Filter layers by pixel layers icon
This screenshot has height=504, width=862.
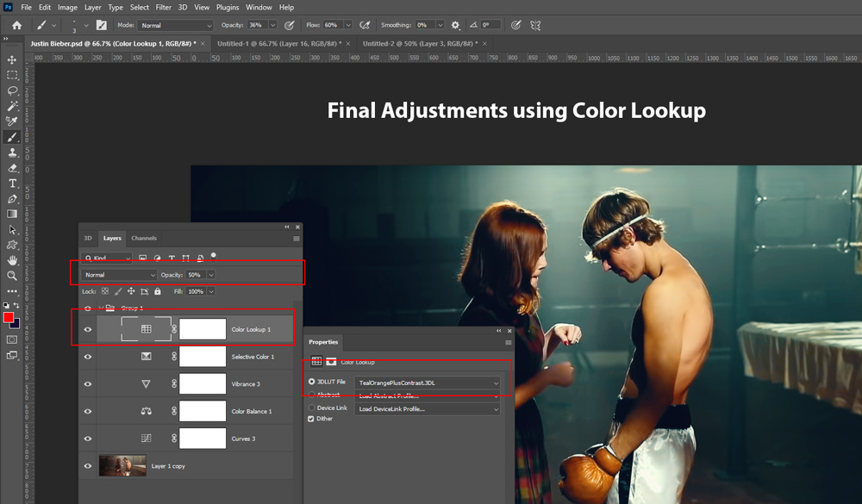142,258
